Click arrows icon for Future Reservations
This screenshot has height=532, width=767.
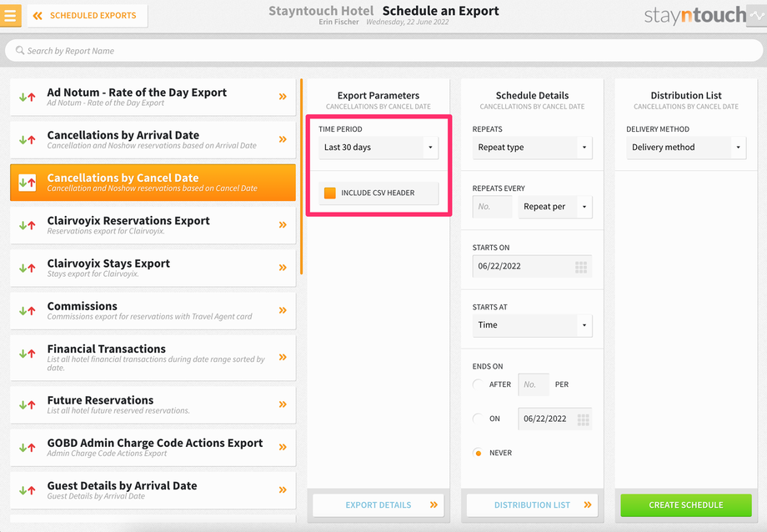(27, 404)
